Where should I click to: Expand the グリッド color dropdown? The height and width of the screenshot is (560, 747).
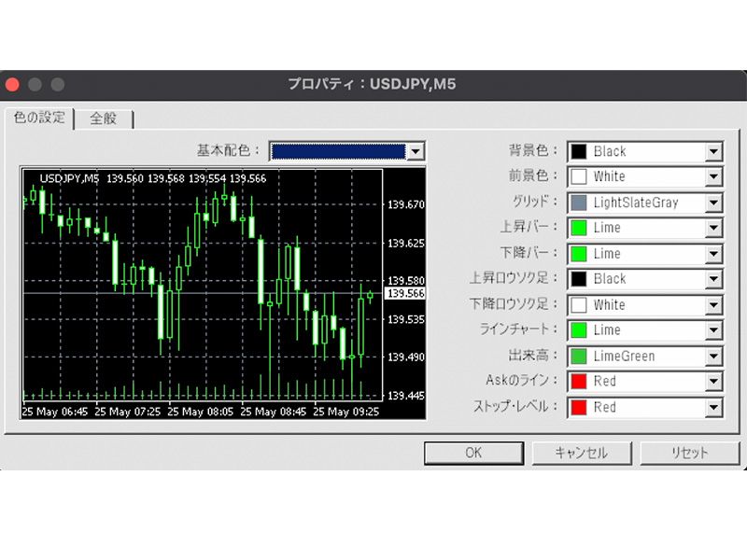click(x=715, y=203)
